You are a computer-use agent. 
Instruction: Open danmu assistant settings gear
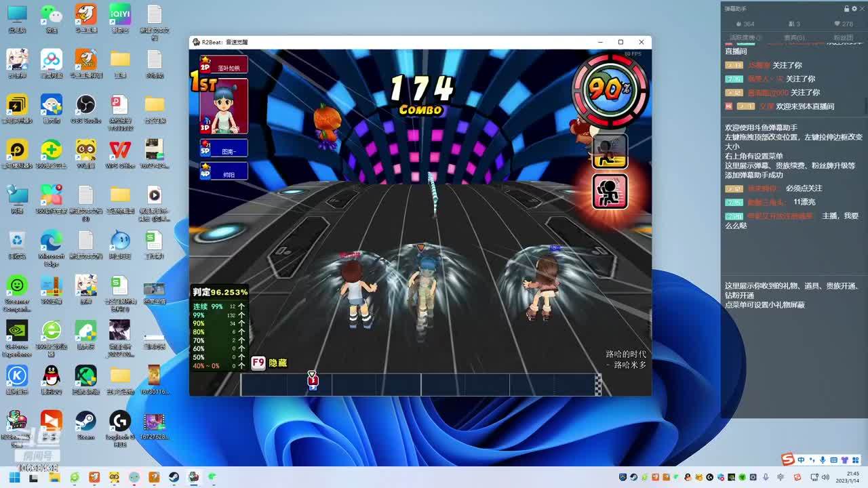tap(854, 9)
